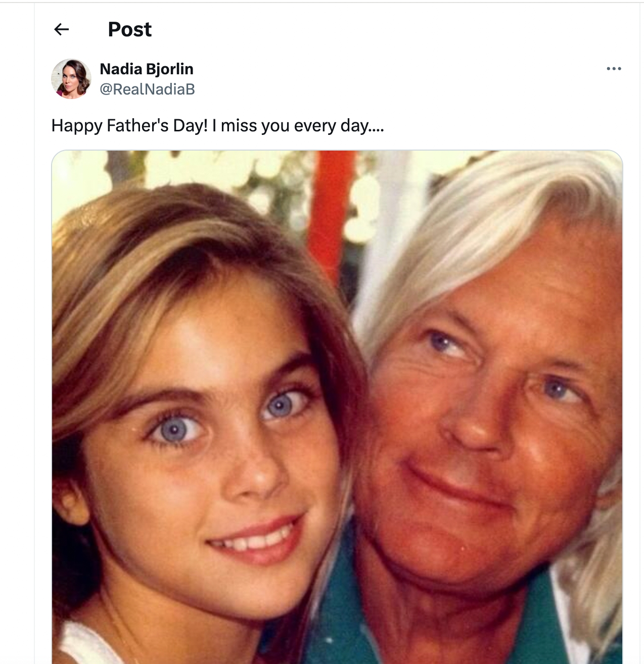Select the "Happy Father's Day!" post text

coord(129,125)
